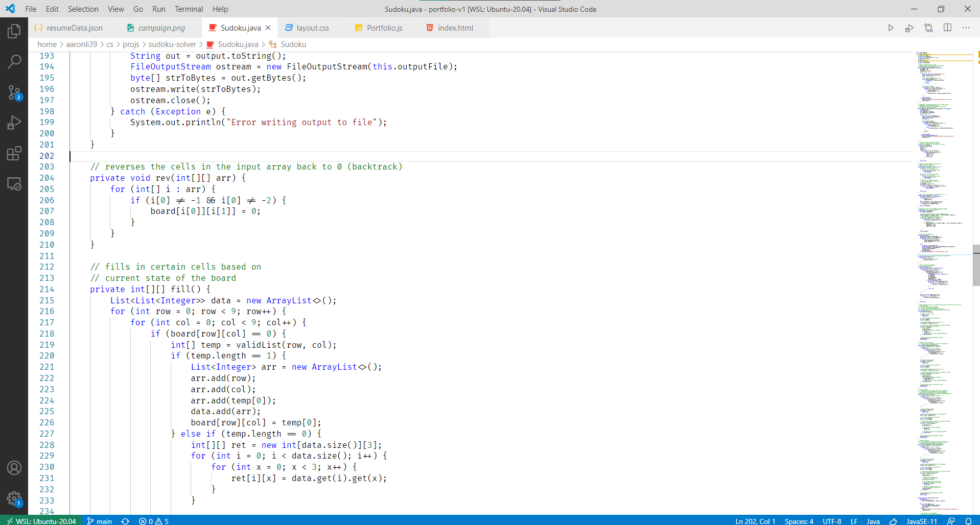980x525 pixels.
Task: Change language mode Java
Action: (873, 521)
